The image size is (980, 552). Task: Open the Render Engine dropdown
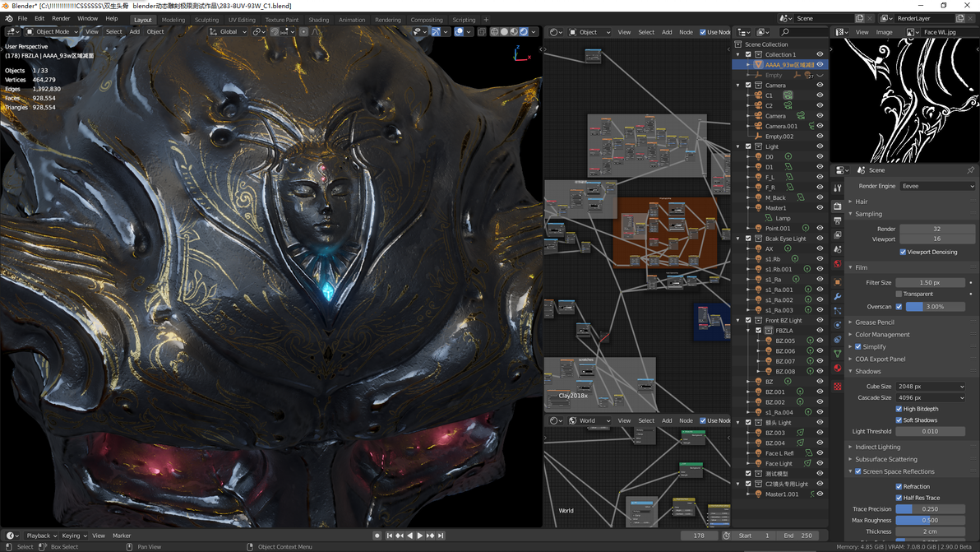point(937,186)
